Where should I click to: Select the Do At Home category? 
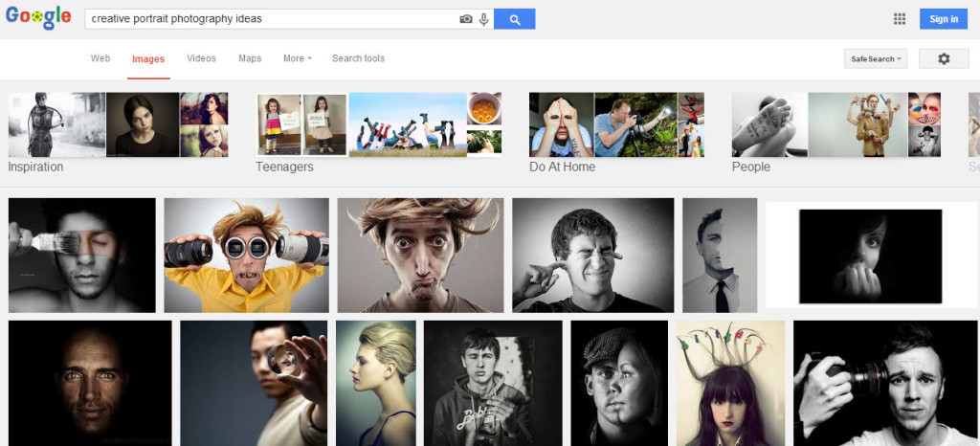pyautogui.click(x=562, y=167)
